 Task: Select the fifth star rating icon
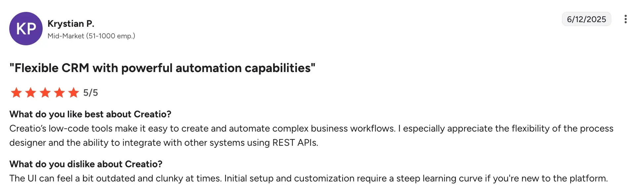point(73,93)
